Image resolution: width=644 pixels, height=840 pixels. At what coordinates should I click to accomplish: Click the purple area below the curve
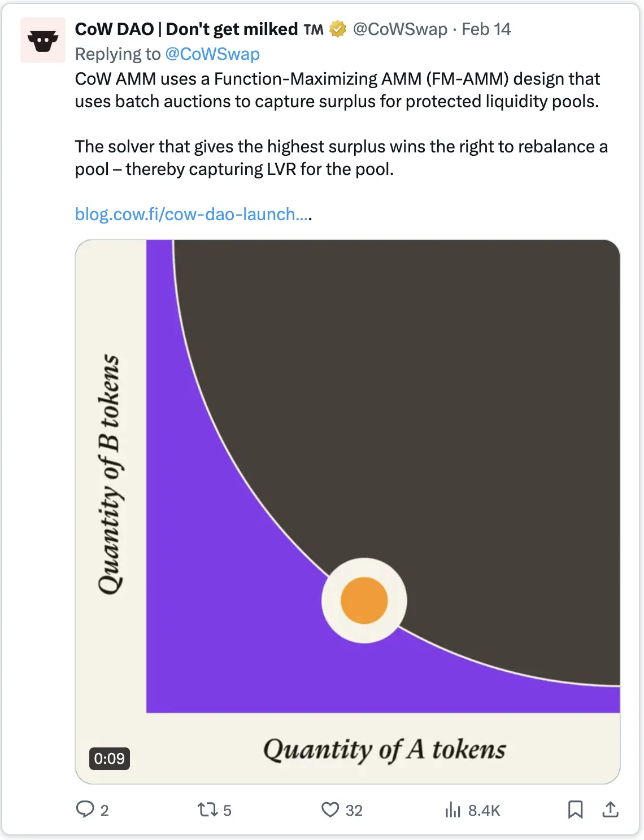226,621
